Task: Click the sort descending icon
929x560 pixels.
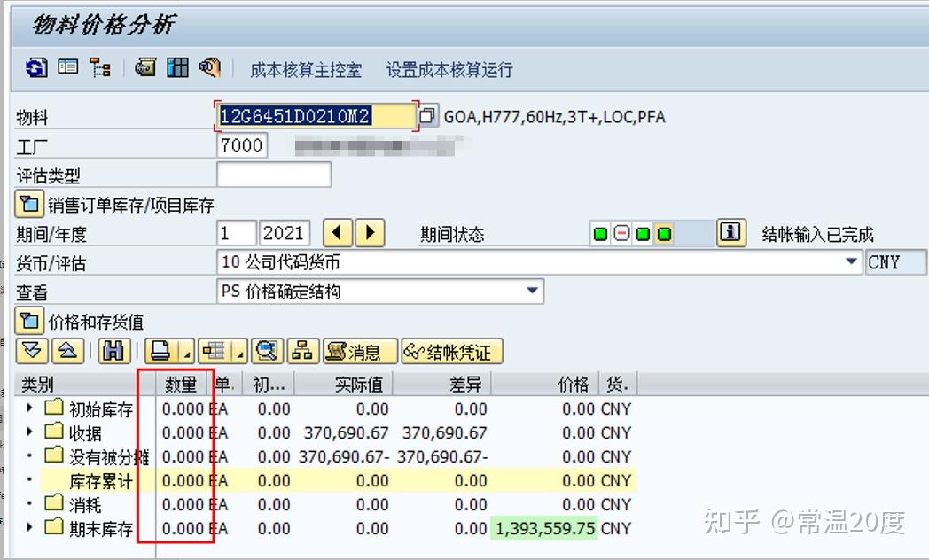Action: pyautogui.click(x=33, y=352)
